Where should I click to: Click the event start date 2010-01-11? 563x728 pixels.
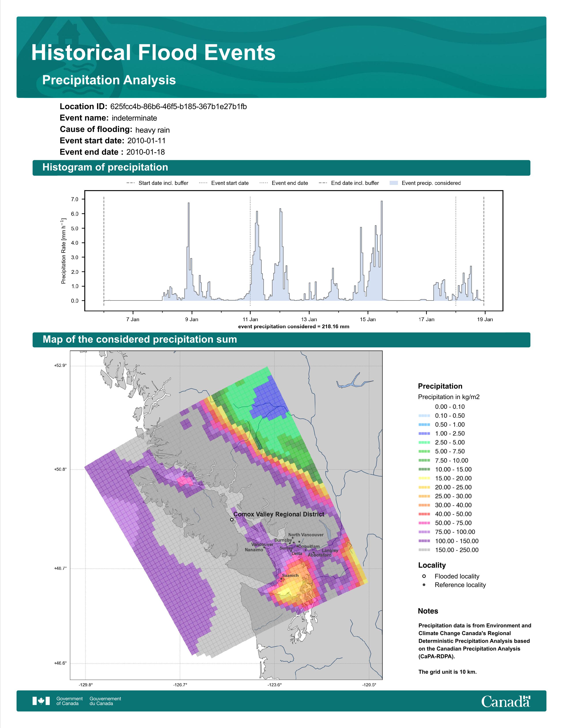[x=146, y=141]
